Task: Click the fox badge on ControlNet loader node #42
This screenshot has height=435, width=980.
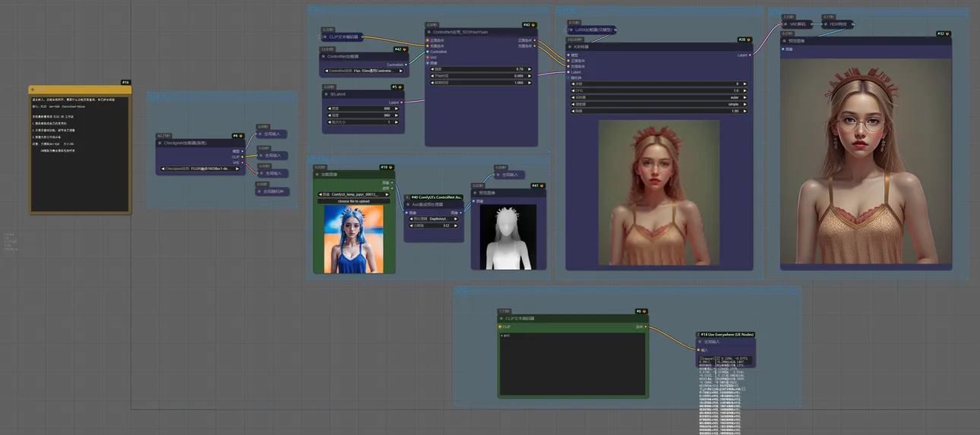Action: (x=405, y=49)
